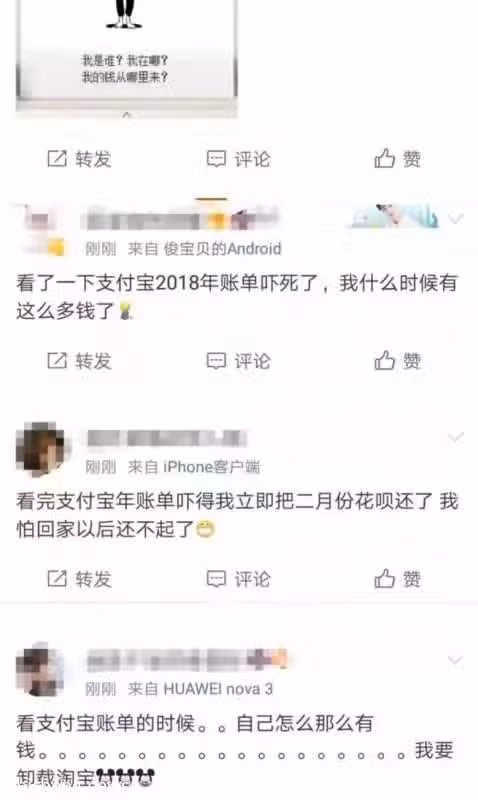Open comments on the meme image post

click(238, 159)
